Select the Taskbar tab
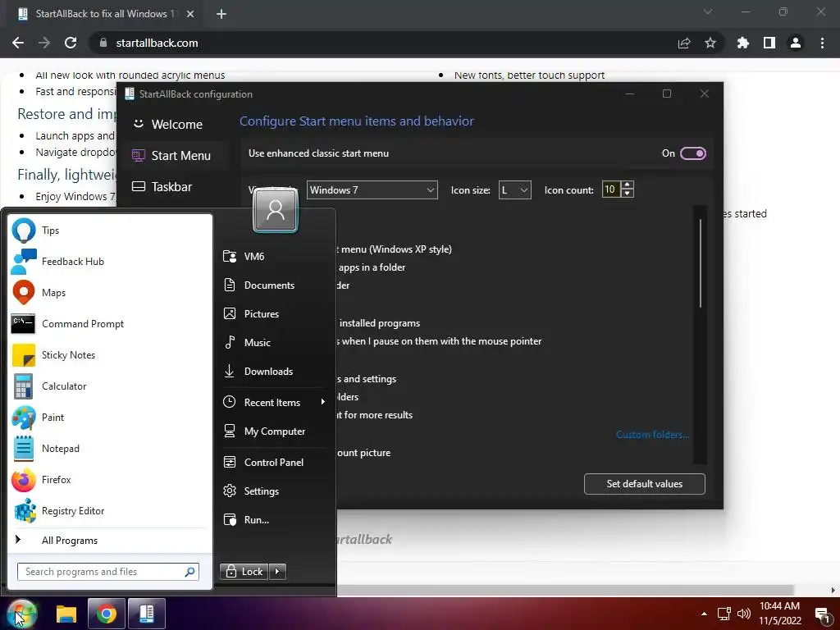Screen dimensions: 840x630 [x=176, y=187]
